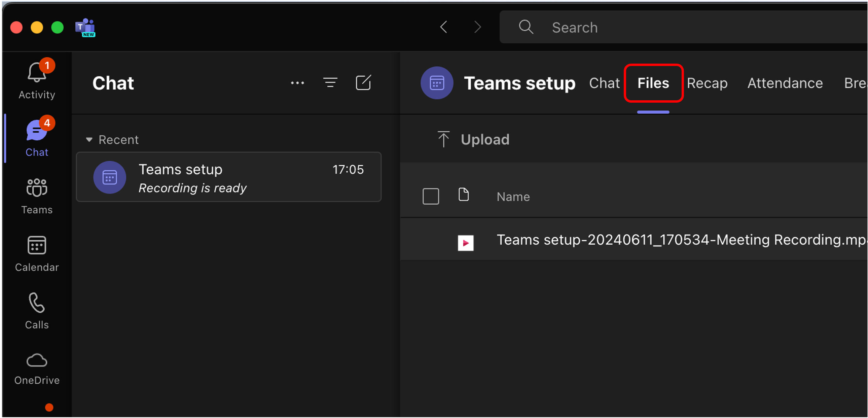Click the video file play icon
This screenshot has height=418, width=868.
(x=465, y=243)
